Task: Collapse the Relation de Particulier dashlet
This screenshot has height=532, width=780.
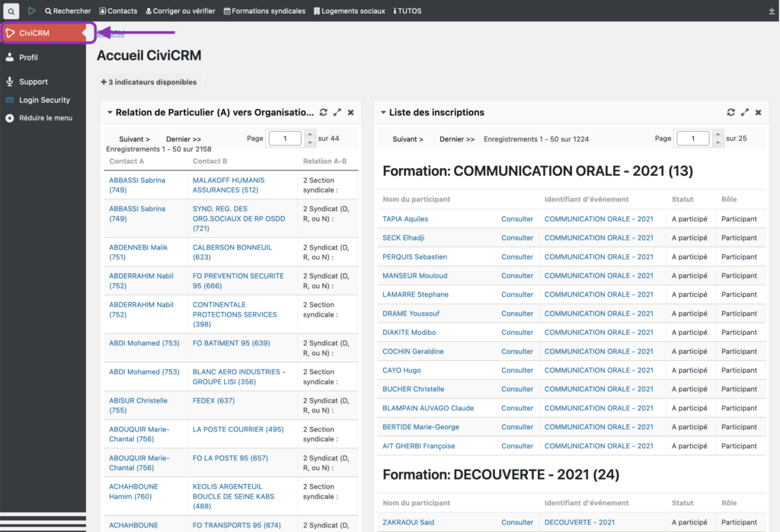Action: [110, 113]
